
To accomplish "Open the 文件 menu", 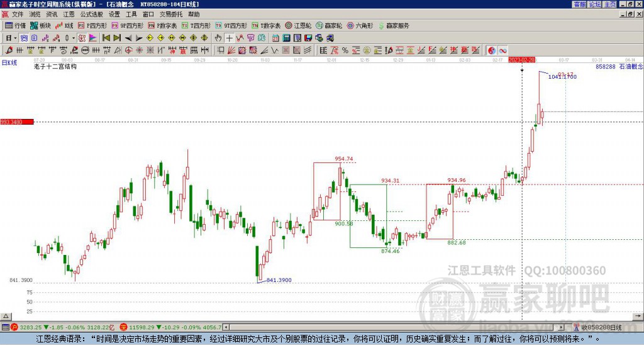I will [x=18, y=14].
